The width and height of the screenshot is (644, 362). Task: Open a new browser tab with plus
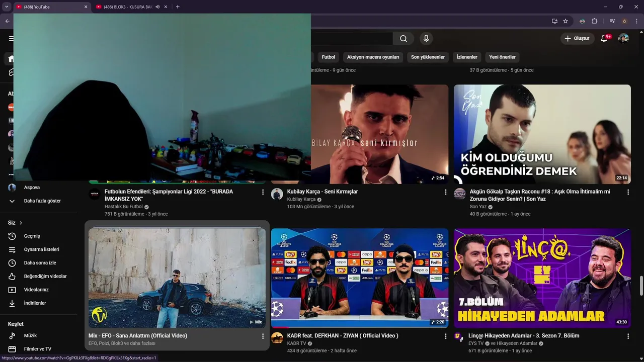click(178, 7)
